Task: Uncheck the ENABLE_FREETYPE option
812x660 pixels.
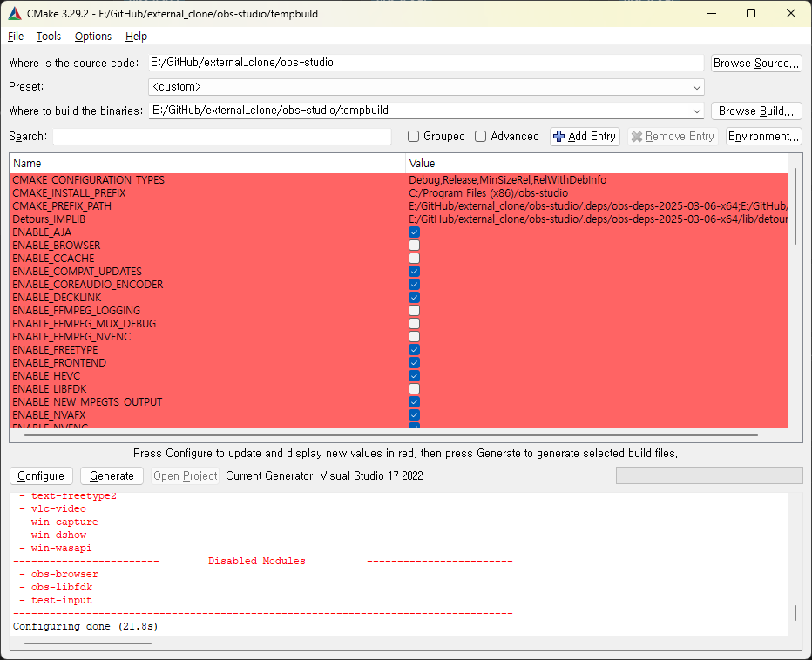Action: 415,350
